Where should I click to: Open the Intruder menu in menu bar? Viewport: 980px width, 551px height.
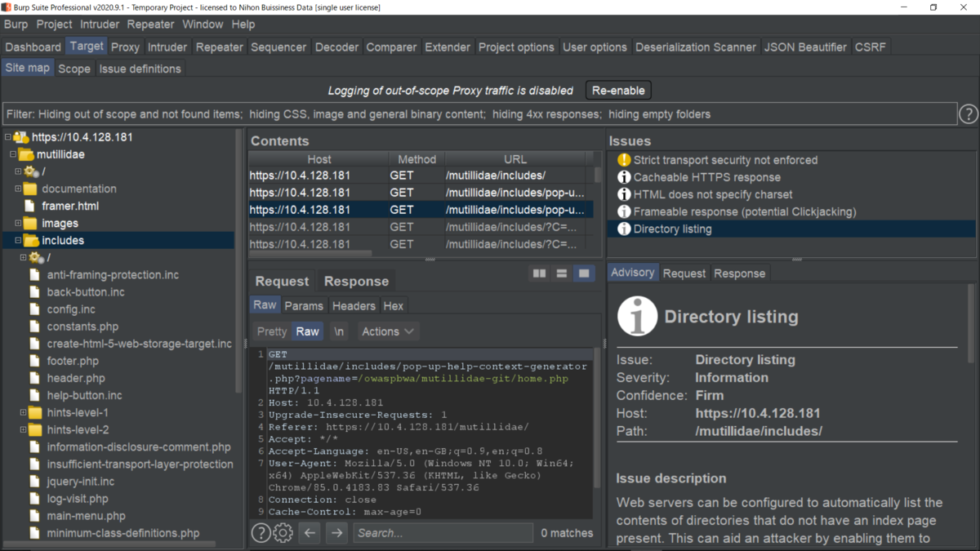pyautogui.click(x=100, y=24)
